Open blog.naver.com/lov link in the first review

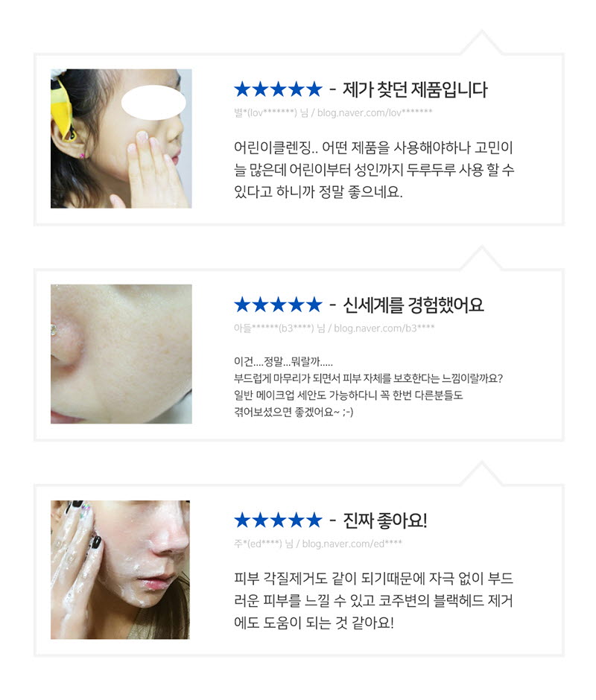(375, 113)
